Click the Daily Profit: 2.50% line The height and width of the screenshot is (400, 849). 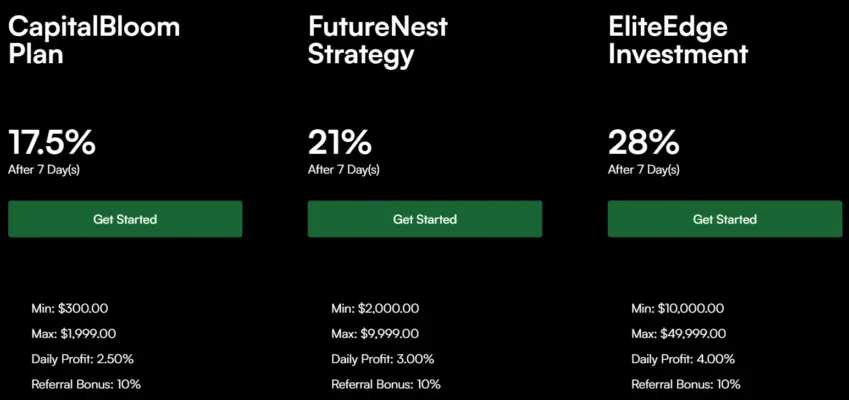[83, 359]
